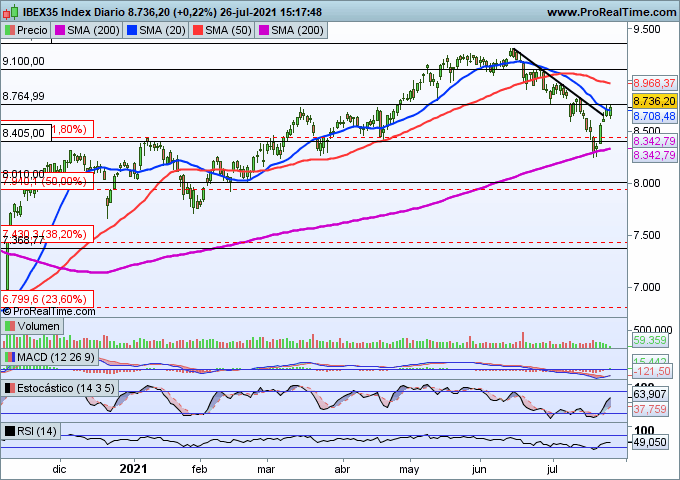Image resolution: width=680 pixels, height=480 pixels.
Task: Open the Precio legend button
Action: [26, 30]
